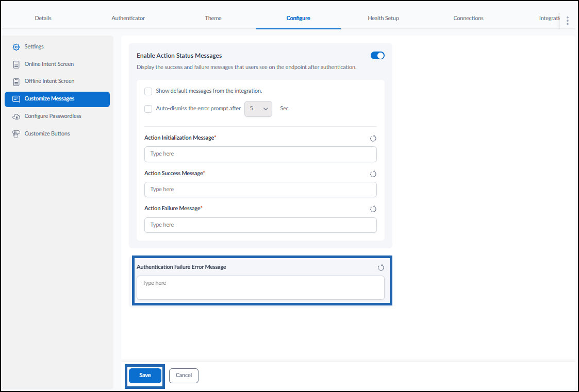Reset the Authentication Failure Error Message
This screenshot has height=392, width=579.
(381, 267)
